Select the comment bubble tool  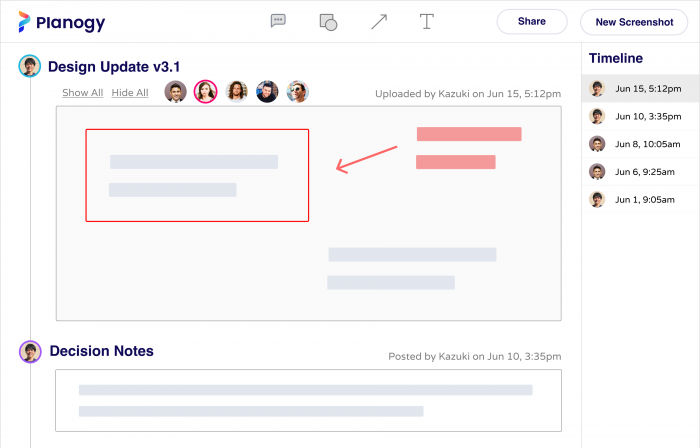tap(278, 21)
